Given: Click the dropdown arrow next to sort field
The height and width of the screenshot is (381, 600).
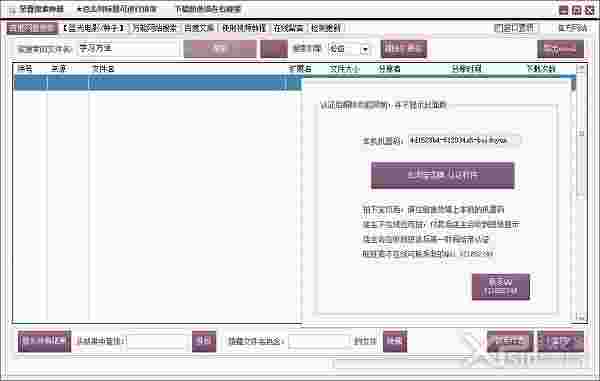Looking at the screenshot, I should 365,49.
